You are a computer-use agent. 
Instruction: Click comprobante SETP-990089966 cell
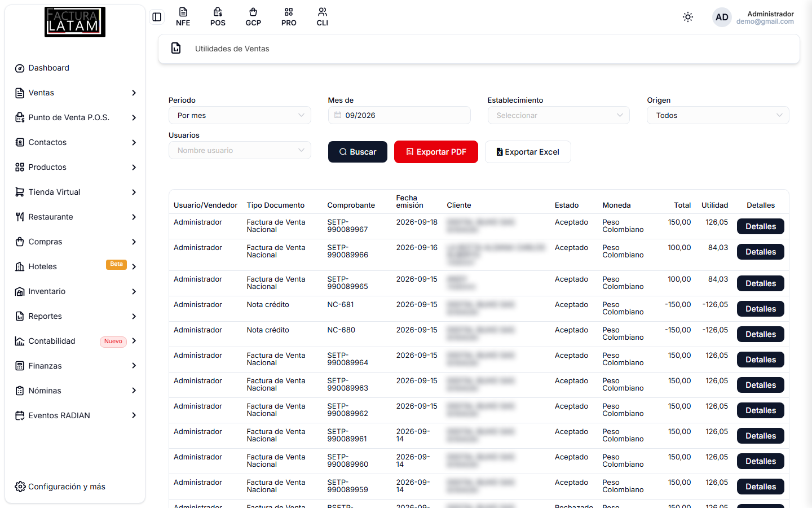tap(347, 251)
